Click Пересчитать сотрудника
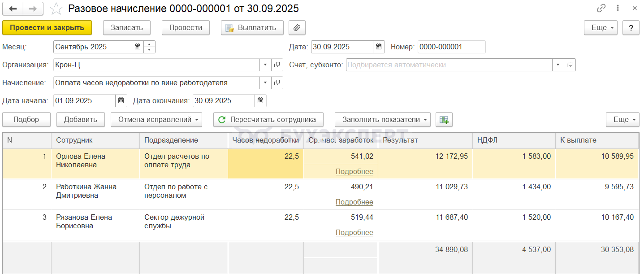 pyautogui.click(x=268, y=120)
